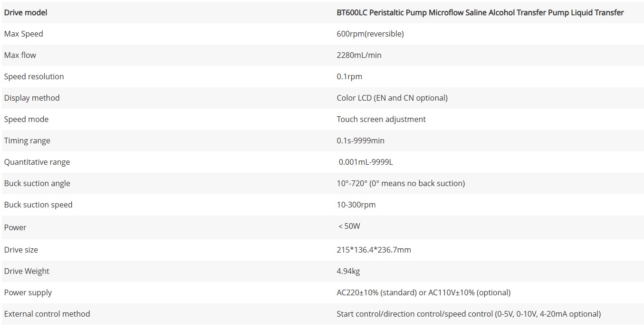Screen dimensions: 644x329
Task: Select the 'Speed resolution' label
Action: click(x=34, y=77)
